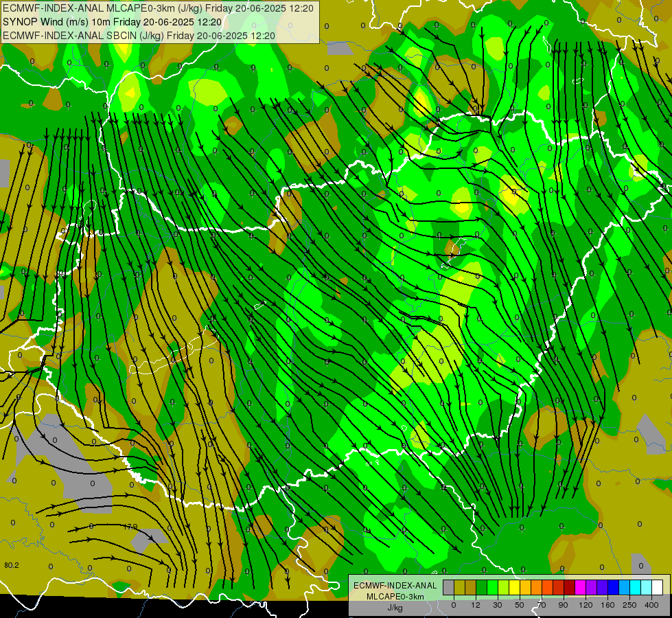The image size is (672, 618).
Task: Click the pure yellow legend swatch
Action: (x=515, y=587)
